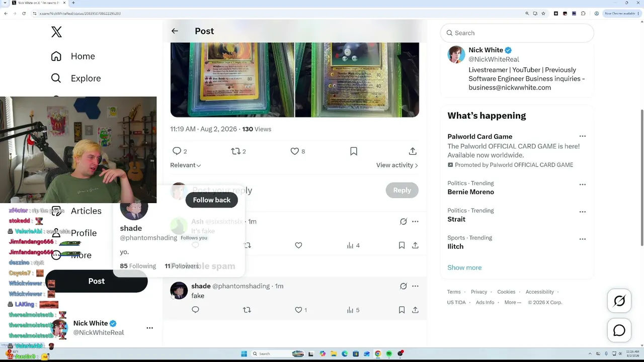Image resolution: width=644 pixels, height=362 pixels.
Task: Expand the Relevant sort dropdown
Action: 186,165
